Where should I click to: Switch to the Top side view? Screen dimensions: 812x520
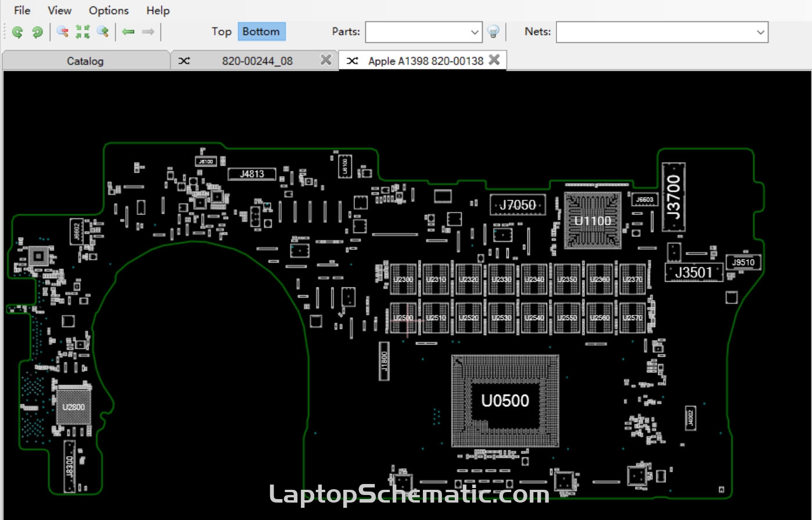click(x=221, y=32)
